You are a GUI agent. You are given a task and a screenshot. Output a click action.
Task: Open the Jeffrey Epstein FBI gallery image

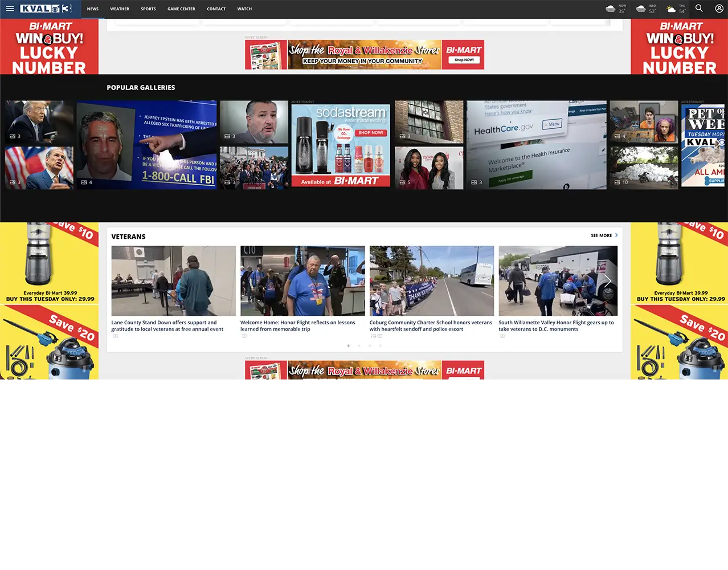(x=146, y=145)
